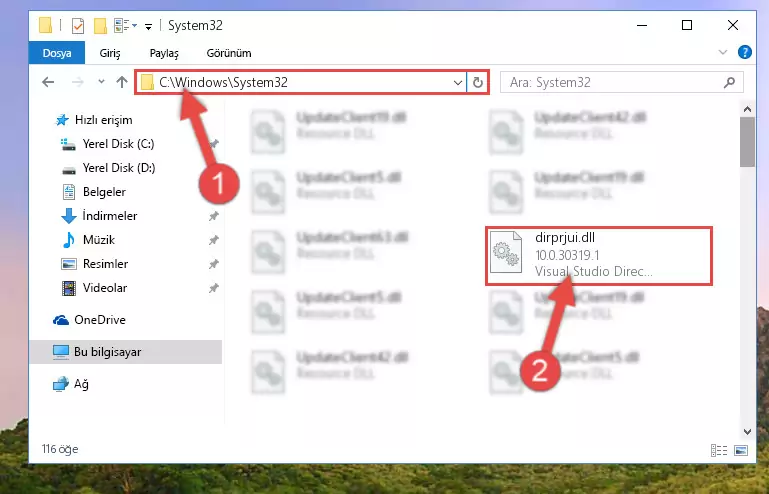Refresh the System32 folder view
The height and width of the screenshot is (494, 769).
(x=478, y=82)
